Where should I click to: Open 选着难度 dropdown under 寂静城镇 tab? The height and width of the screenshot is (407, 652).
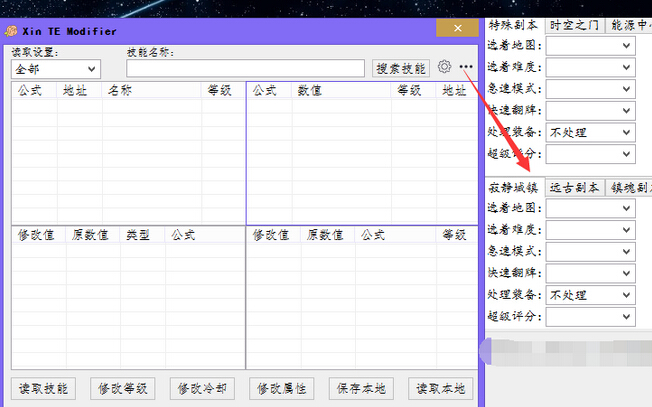point(590,230)
